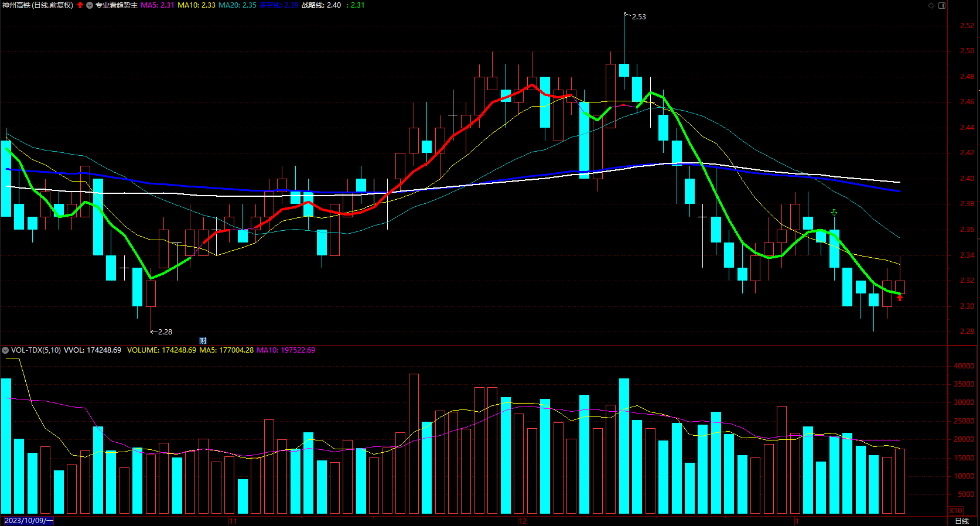The image size is (980, 526).
Task: Click the 2.40 price axis label
Action: [967, 179]
